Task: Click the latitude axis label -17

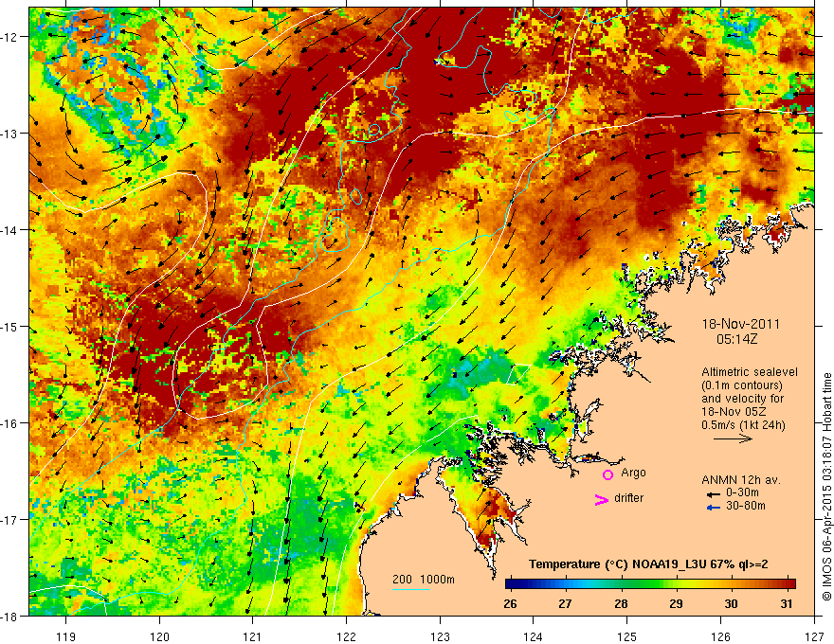Action: pyautogui.click(x=9, y=520)
